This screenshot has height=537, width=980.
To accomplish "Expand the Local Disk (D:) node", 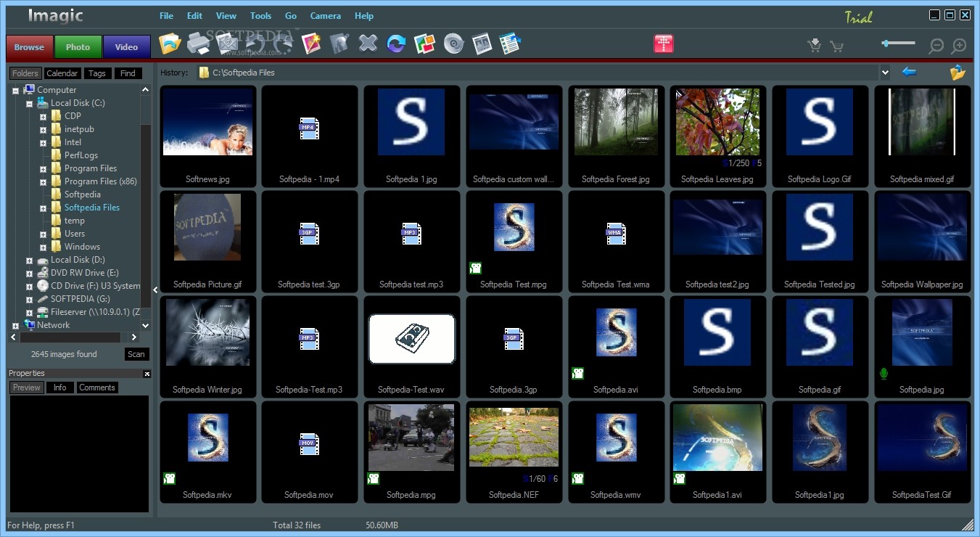I will click(29, 260).
